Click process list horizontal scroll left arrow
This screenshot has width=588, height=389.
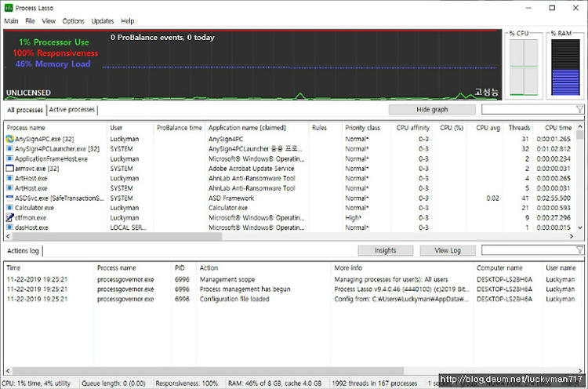[9, 236]
